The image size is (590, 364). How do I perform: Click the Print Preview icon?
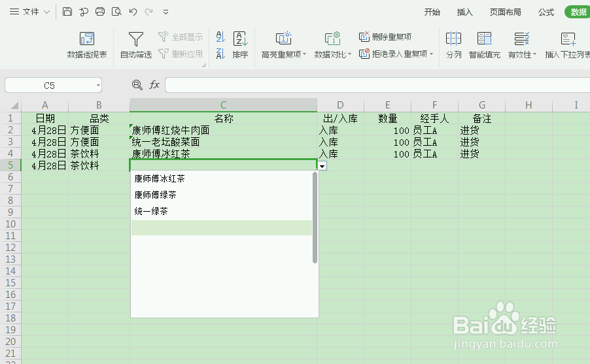pyautogui.click(x=116, y=12)
